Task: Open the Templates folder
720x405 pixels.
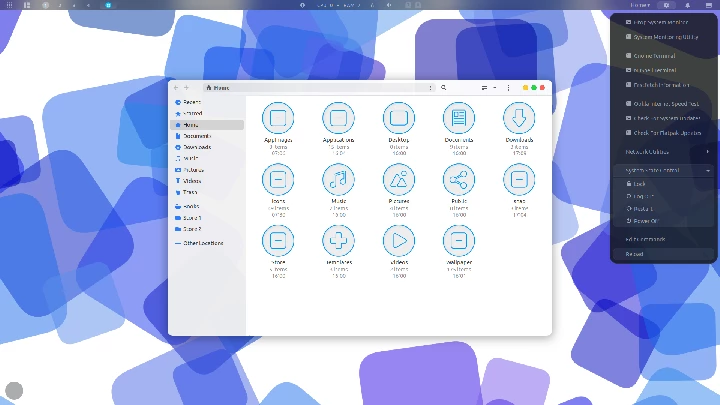Action: pyautogui.click(x=338, y=240)
